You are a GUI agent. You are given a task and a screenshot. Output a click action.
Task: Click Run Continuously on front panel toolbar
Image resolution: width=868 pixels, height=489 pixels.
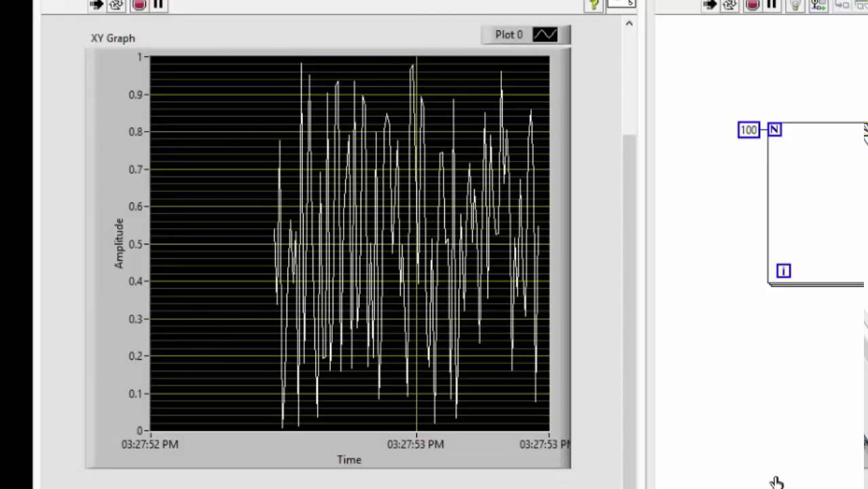116,5
